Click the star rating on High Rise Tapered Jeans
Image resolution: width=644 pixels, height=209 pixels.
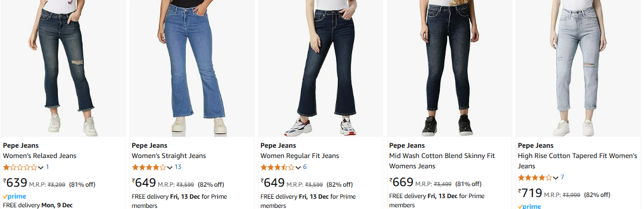pos(534,178)
